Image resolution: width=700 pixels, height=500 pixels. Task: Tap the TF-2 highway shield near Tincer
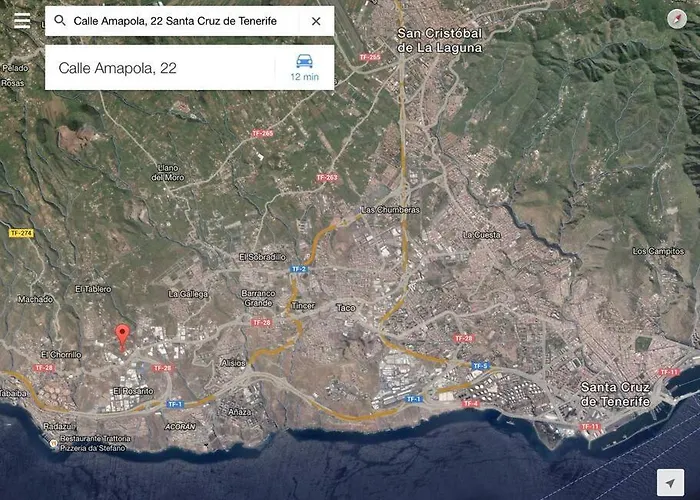pos(297,270)
